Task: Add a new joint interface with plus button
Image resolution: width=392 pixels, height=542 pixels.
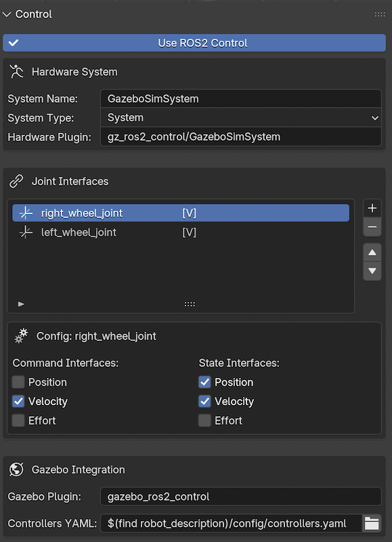Action: 372,208
